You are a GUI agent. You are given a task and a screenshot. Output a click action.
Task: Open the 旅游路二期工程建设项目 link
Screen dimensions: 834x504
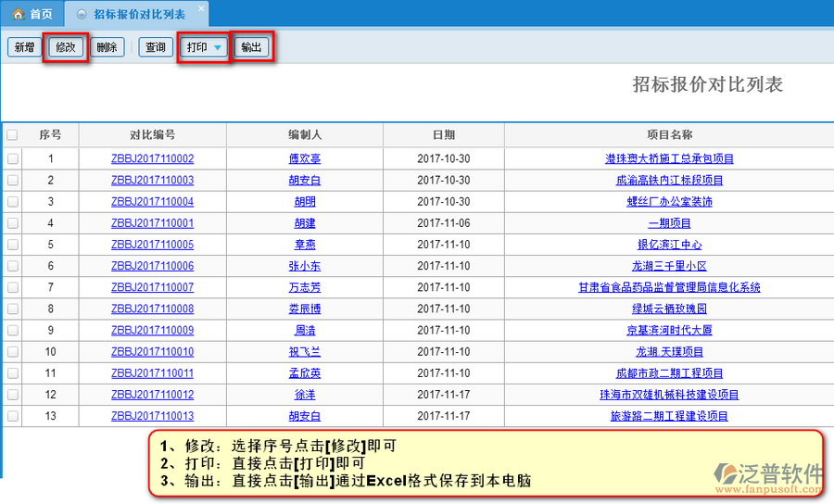tap(669, 416)
